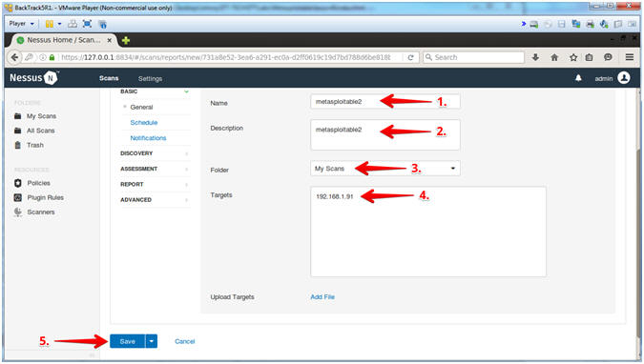Click the VMware floppy device icon
Image resolution: width=644 pixels, height=364 pixels.
click(561, 24)
